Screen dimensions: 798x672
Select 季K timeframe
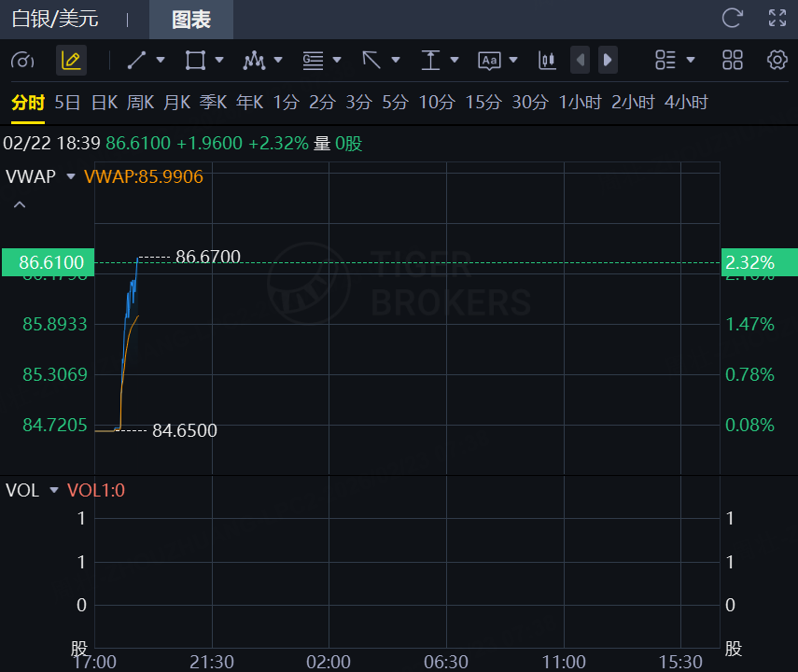[x=213, y=103]
